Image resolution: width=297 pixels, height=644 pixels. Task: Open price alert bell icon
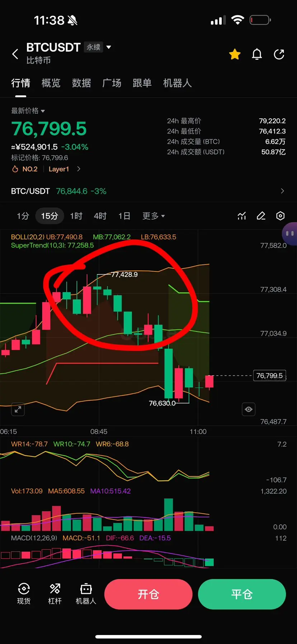click(x=257, y=54)
